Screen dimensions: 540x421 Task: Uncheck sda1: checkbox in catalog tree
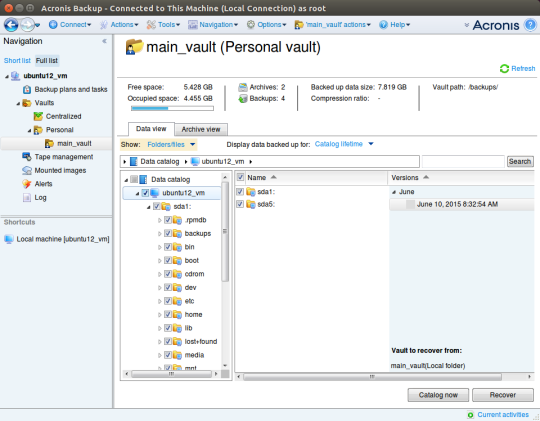(x=157, y=206)
